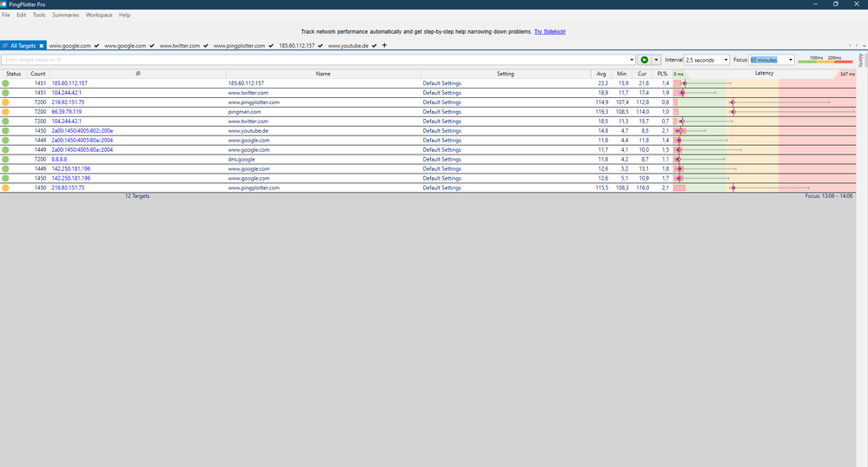The height and width of the screenshot is (467, 868).
Task: Click green status icon for 185.60.112.157 row
Action: click(x=5, y=83)
